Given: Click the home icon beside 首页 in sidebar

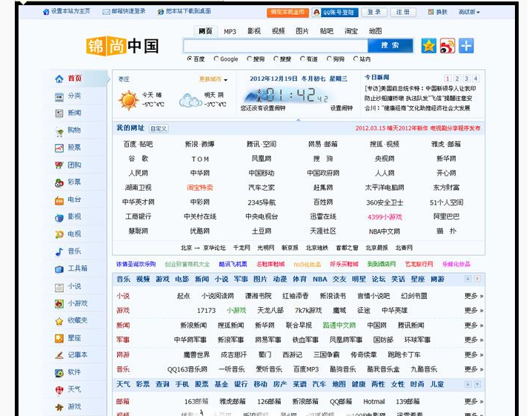Looking at the screenshot, I should click(x=59, y=79).
